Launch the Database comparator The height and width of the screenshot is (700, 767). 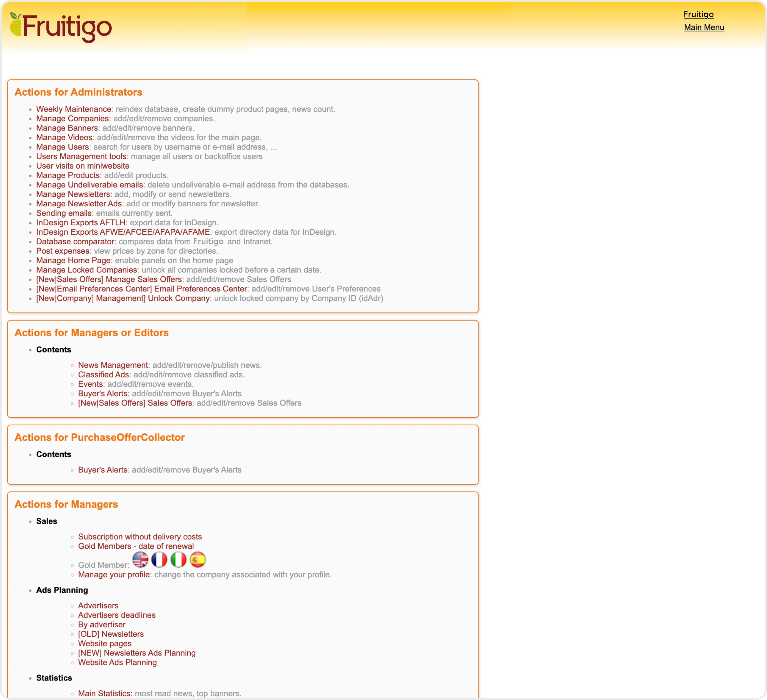75,242
